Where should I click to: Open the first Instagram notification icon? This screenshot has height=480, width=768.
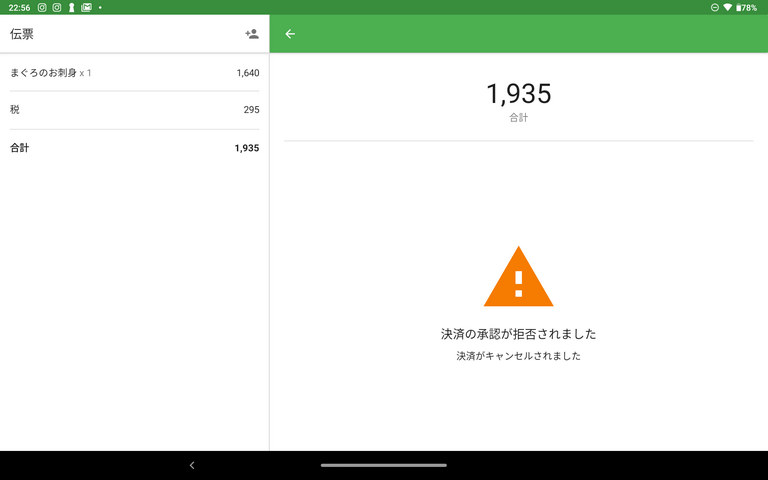pyautogui.click(x=42, y=7)
